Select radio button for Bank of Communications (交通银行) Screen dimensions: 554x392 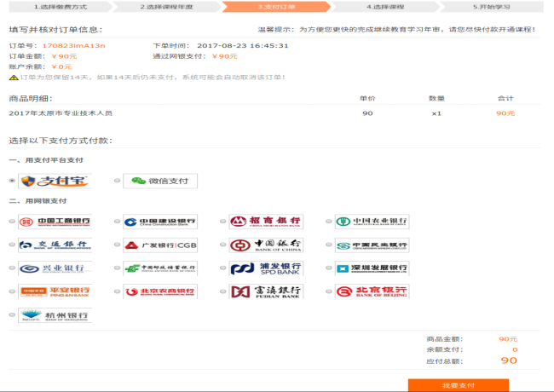tap(11, 245)
